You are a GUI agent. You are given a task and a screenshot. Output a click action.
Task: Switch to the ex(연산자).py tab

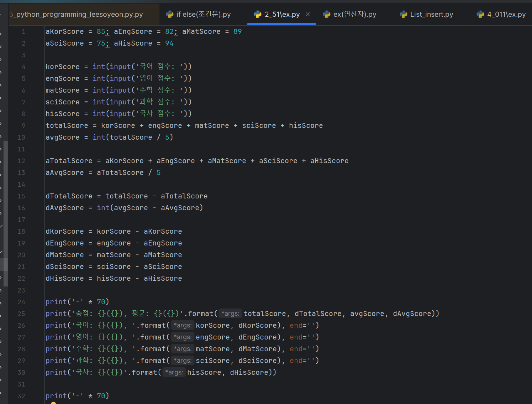point(350,14)
